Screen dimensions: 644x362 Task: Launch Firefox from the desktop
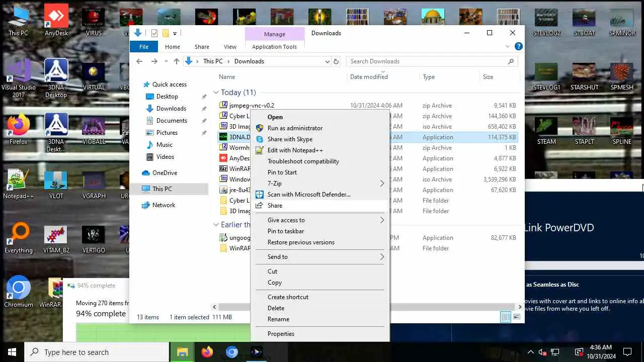tap(18, 129)
